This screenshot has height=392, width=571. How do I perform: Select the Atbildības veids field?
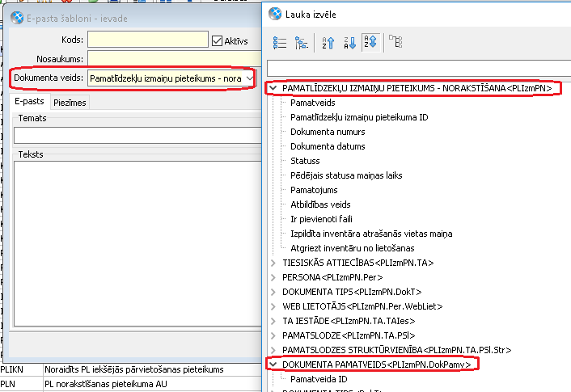(320, 204)
